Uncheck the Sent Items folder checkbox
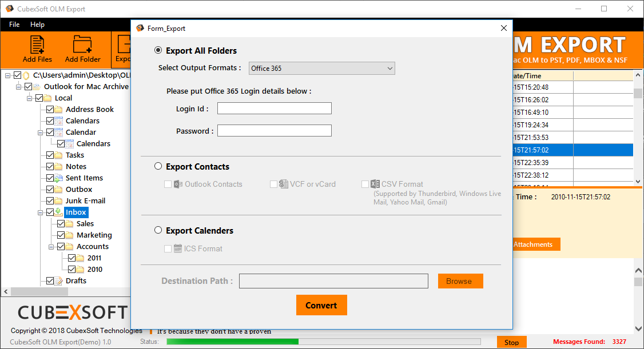644x349 pixels. coord(50,178)
